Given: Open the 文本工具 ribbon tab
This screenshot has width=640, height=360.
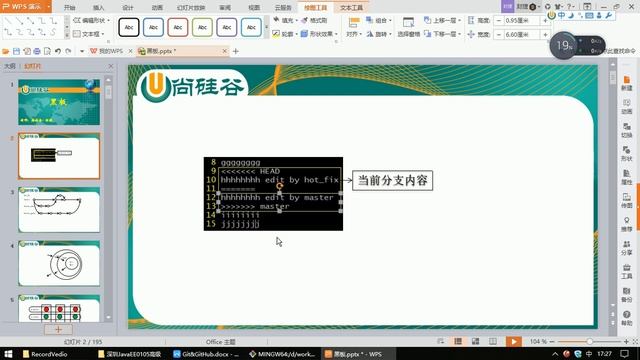Looking at the screenshot, I should pyautogui.click(x=351, y=7).
